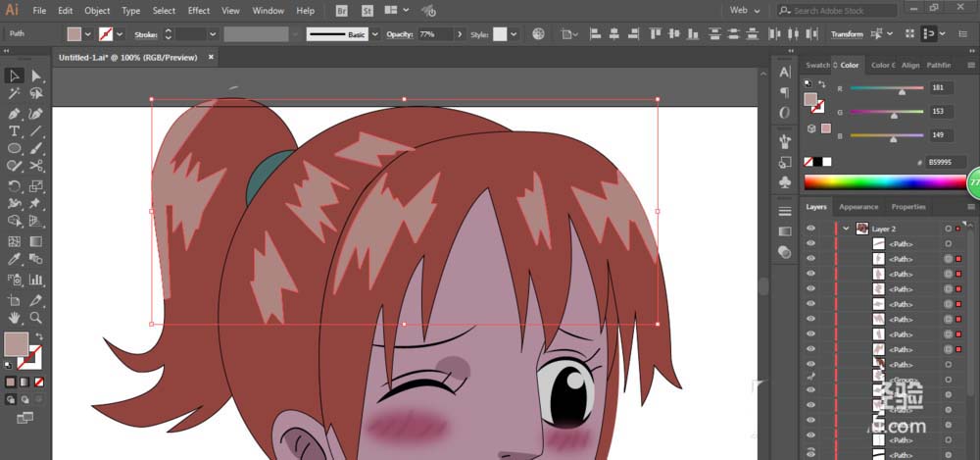This screenshot has width=980, height=460.
Task: Open the Object menu
Action: (x=97, y=11)
